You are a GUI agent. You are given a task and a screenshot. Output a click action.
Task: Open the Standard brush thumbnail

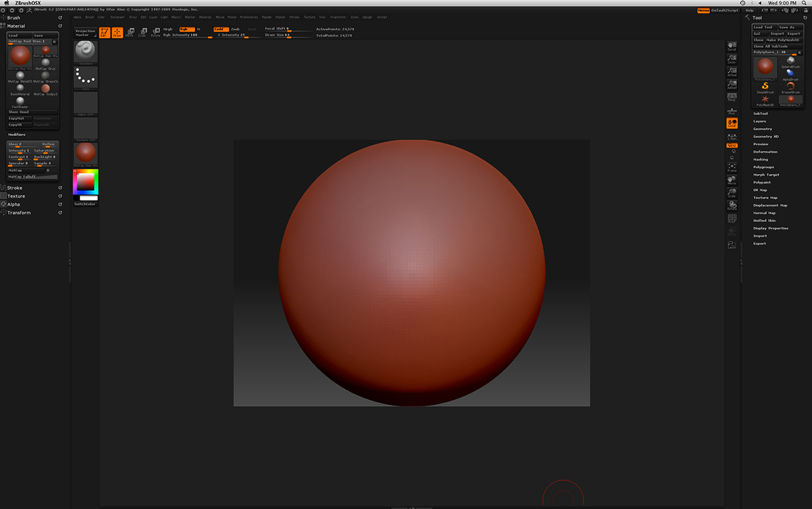pyautogui.click(x=85, y=51)
